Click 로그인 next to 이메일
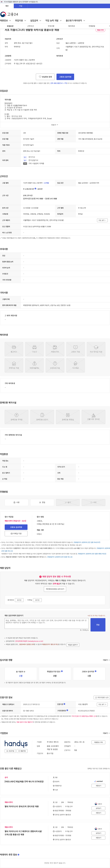The height and width of the screenshot is (868, 110). (37, 600)
